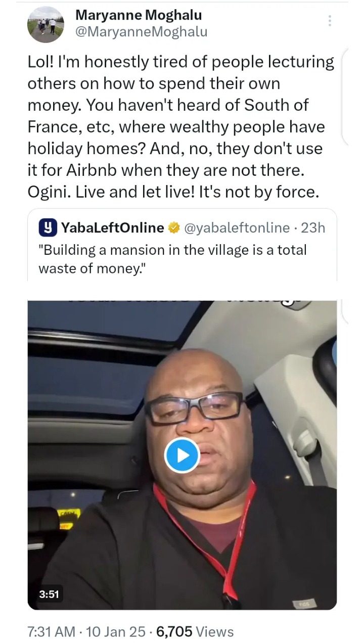
Task: Open Maryanne Moghalu's profile picture
Action: click(45, 25)
